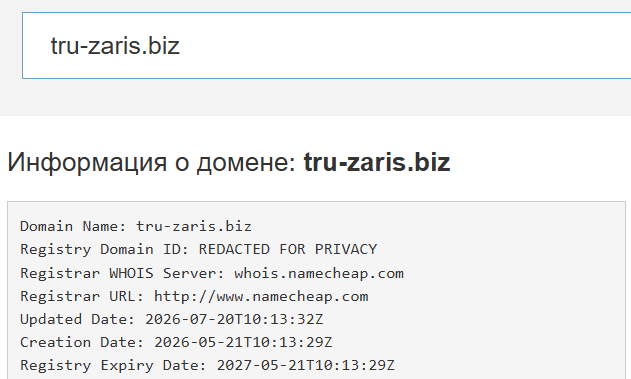Click the bold tru-zaris.biz in the heading
The width and height of the screenshot is (631, 379).
coord(377,163)
